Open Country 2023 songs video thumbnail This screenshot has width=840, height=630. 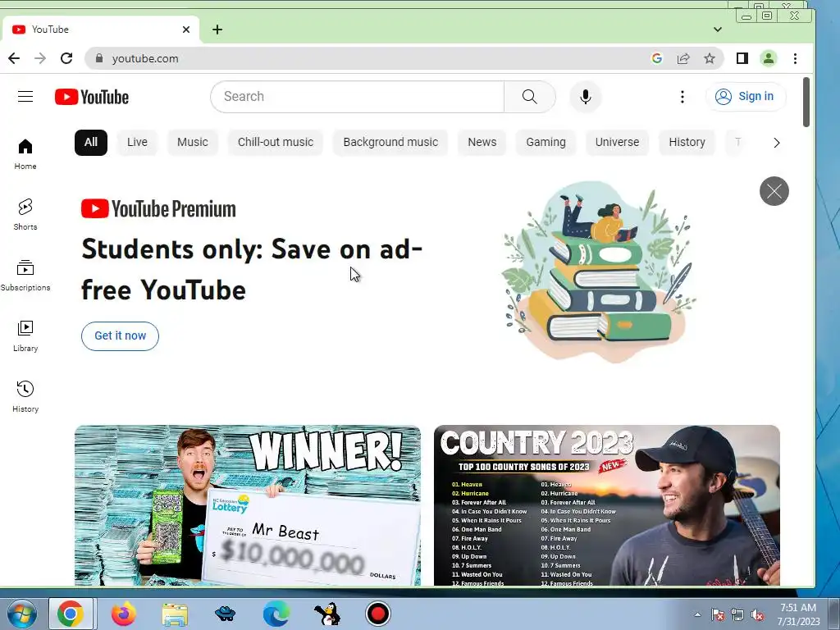coord(607,505)
